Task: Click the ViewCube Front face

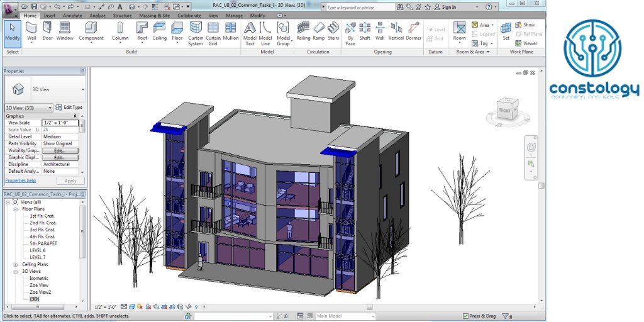Action: (505, 111)
